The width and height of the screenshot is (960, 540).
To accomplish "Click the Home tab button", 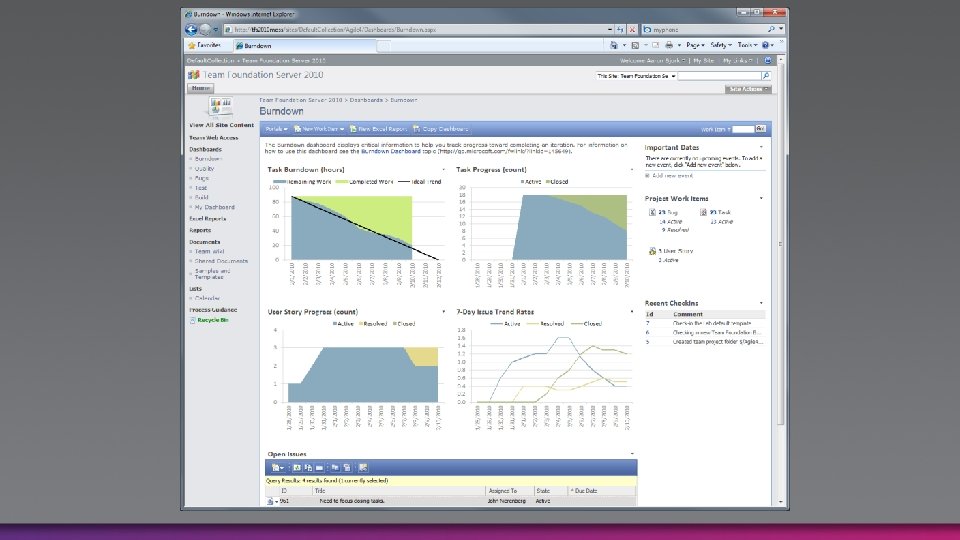I will point(200,88).
